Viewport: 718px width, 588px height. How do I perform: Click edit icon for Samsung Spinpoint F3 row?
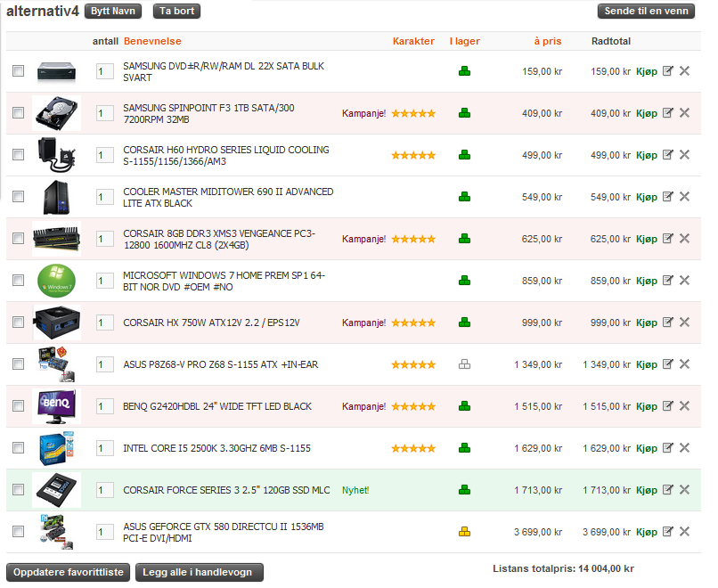[667, 112]
